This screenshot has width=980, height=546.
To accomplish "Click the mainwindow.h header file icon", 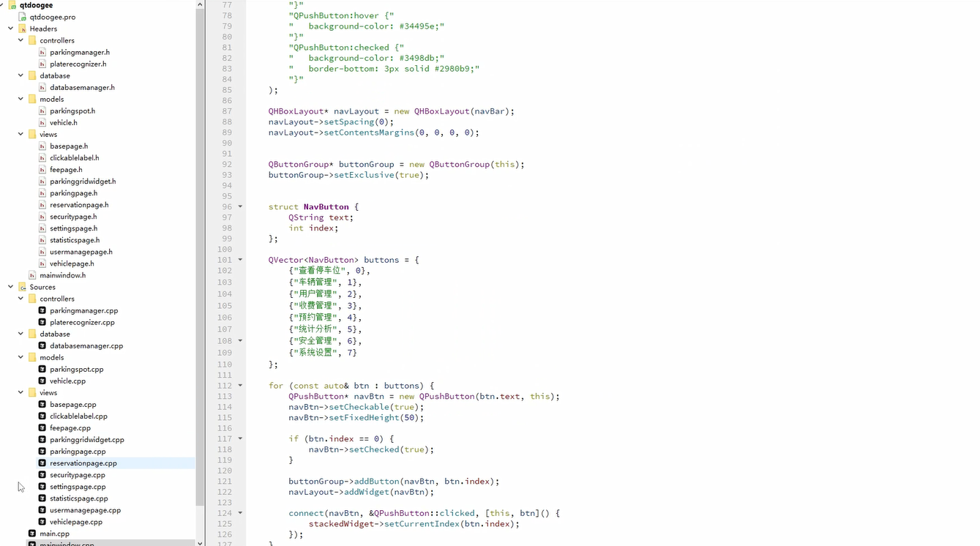I will [32, 275].
